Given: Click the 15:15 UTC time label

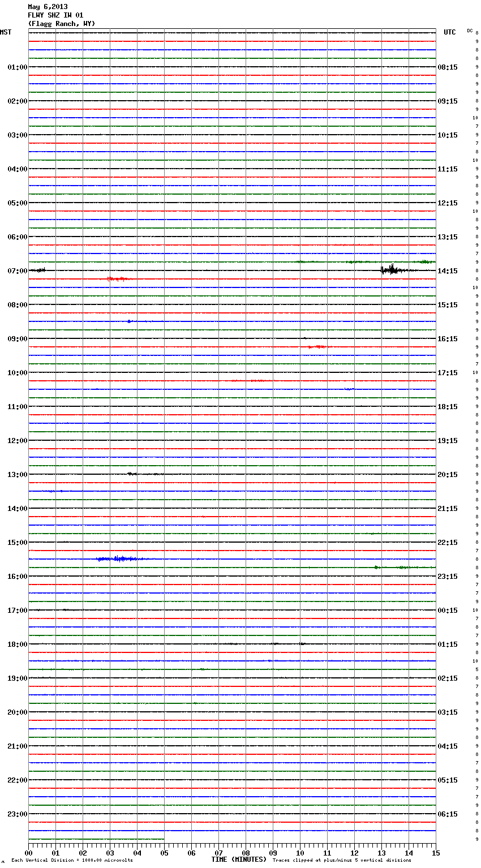Looking at the screenshot, I should point(448,305).
